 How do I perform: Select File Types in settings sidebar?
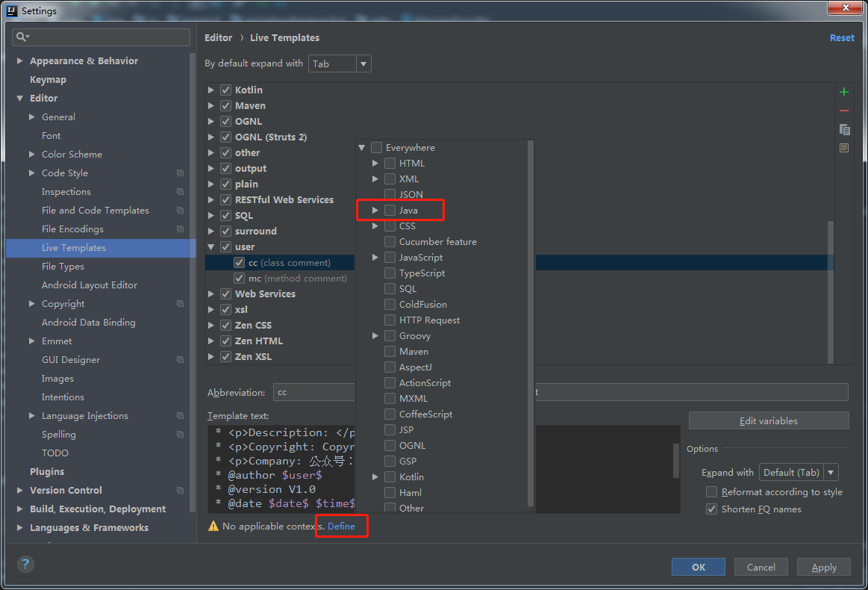pos(63,267)
